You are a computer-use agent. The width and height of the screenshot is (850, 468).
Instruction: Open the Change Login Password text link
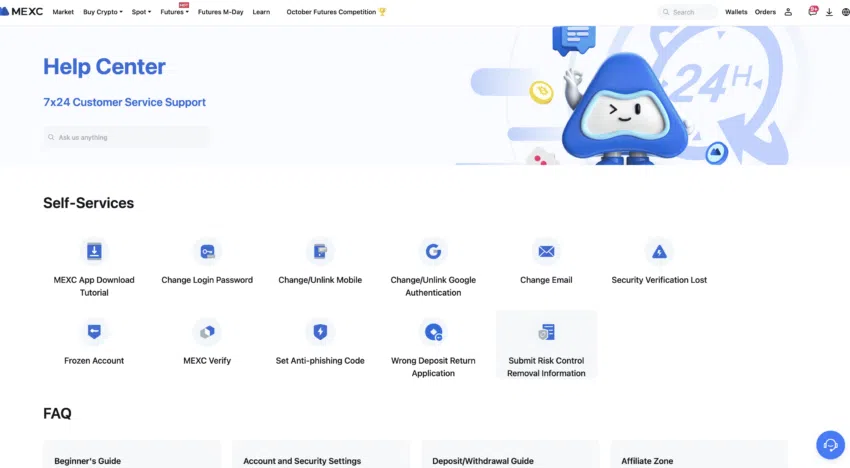207,280
